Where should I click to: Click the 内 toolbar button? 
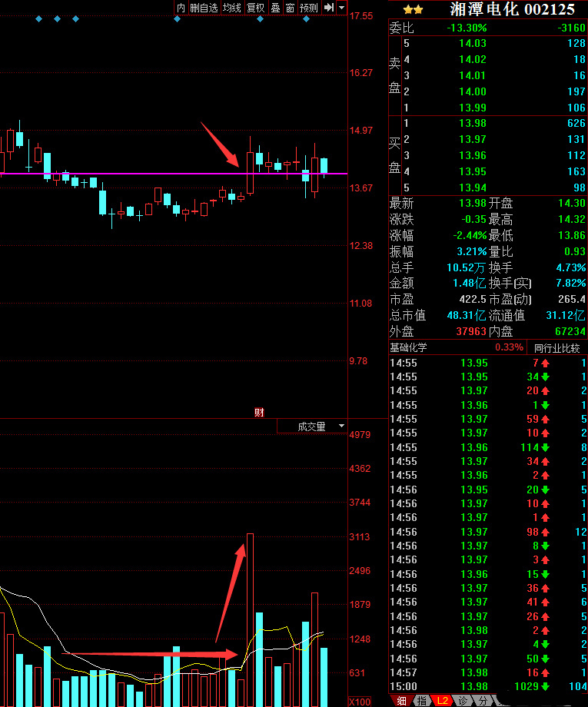click(181, 8)
